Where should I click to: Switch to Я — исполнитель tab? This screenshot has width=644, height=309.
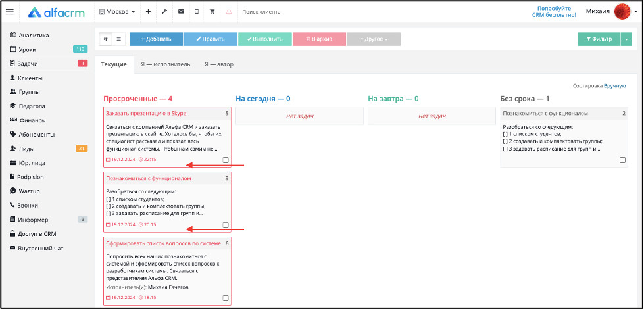[x=166, y=64]
